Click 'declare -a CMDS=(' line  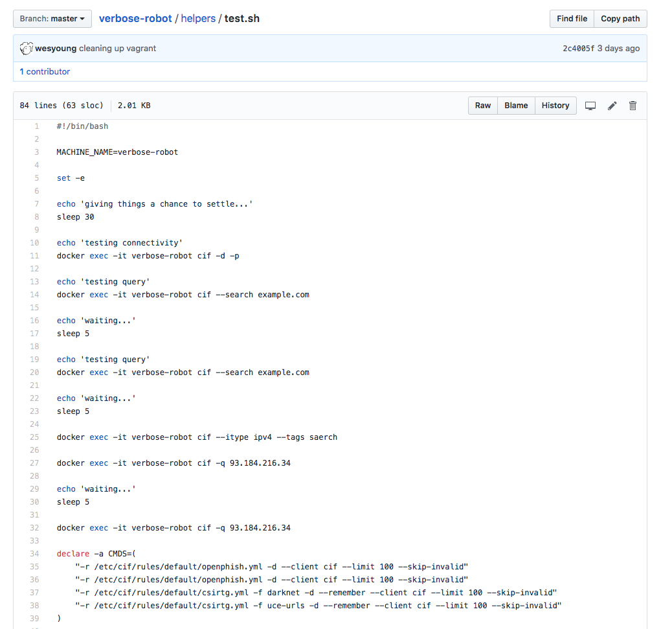click(x=96, y=554)
